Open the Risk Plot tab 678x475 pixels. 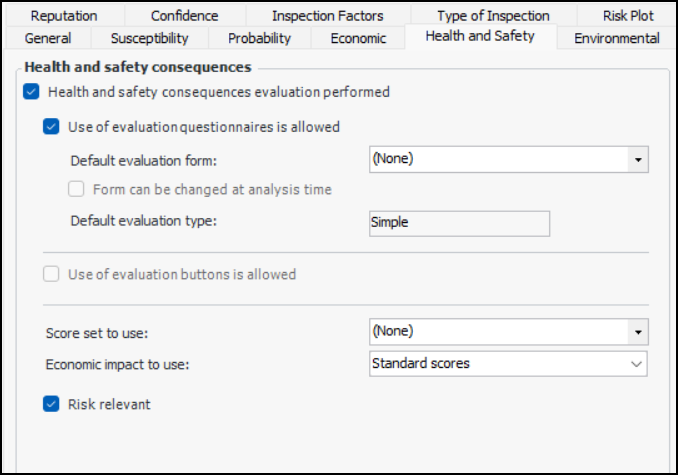[628, 16]
